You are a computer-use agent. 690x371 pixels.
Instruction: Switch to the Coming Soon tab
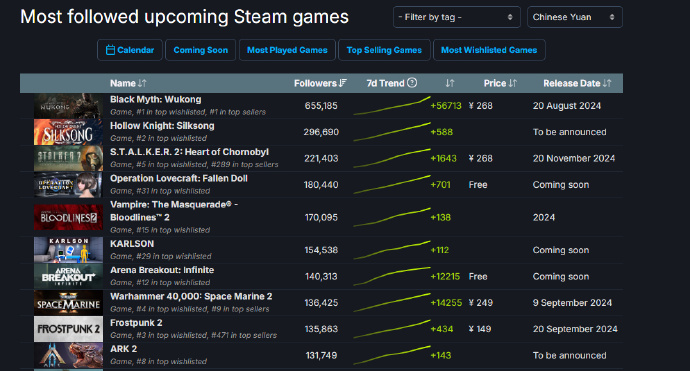click(201, 50)
